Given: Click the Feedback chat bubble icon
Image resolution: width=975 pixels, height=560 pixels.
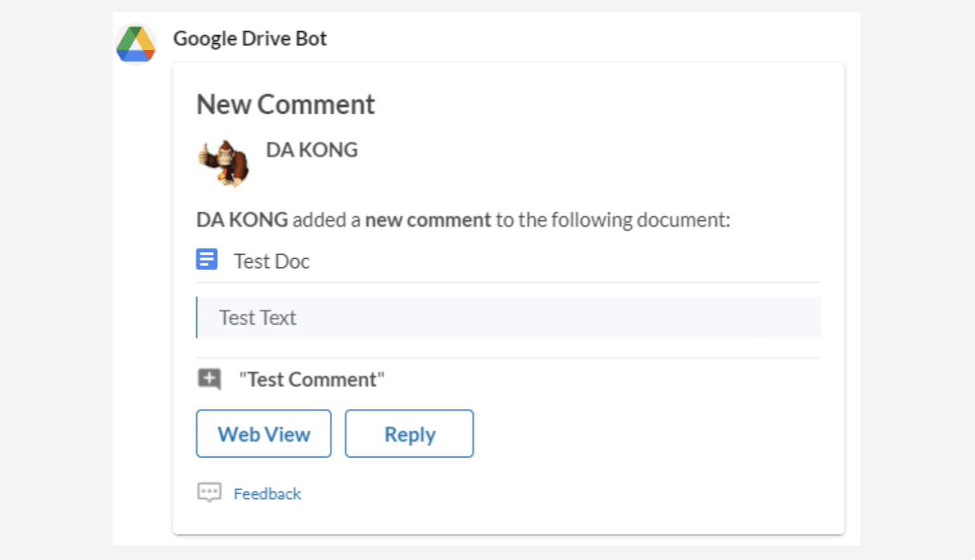Looking at the screenshot, I should point(209,493).
